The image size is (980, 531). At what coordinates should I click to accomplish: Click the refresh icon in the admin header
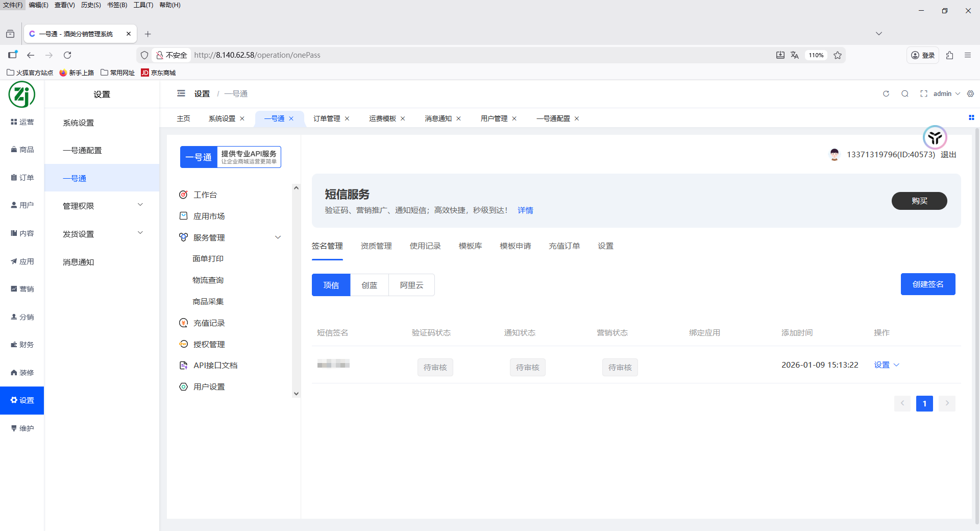tap(886, 94)
